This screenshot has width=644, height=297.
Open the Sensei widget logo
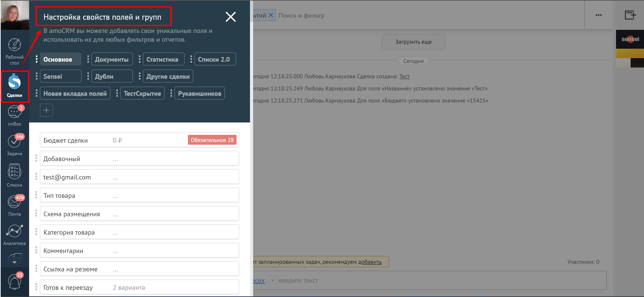[x=630, y=39]
